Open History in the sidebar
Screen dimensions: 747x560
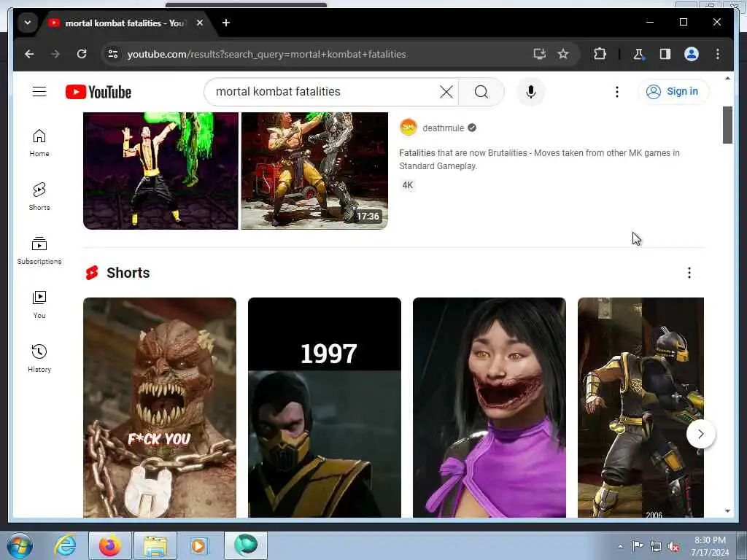point(39,359)
